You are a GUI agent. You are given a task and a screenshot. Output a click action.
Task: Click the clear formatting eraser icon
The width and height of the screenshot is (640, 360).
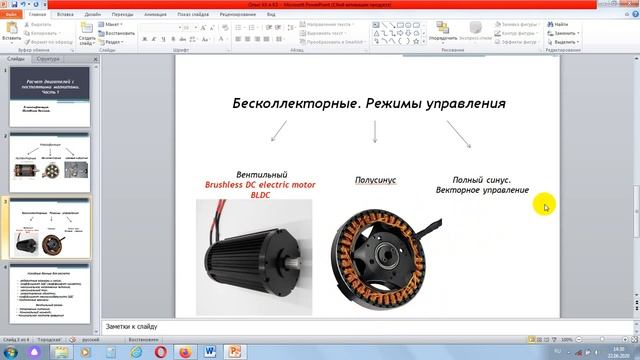coord(225,28)
